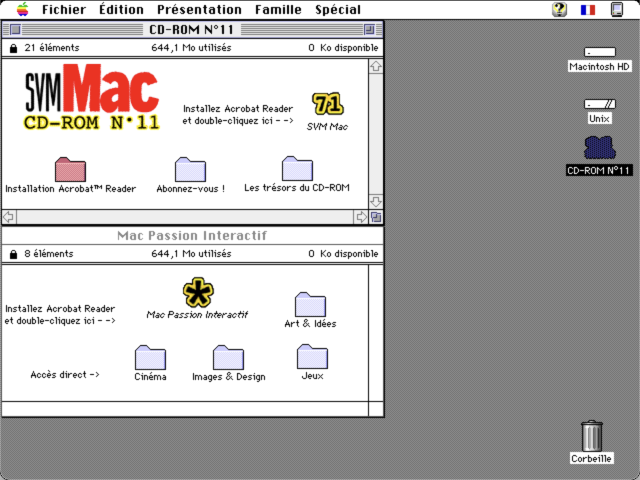Click the CD-ROM N°11 window title bar
This screenshot has width=640, height=480.
192,29
